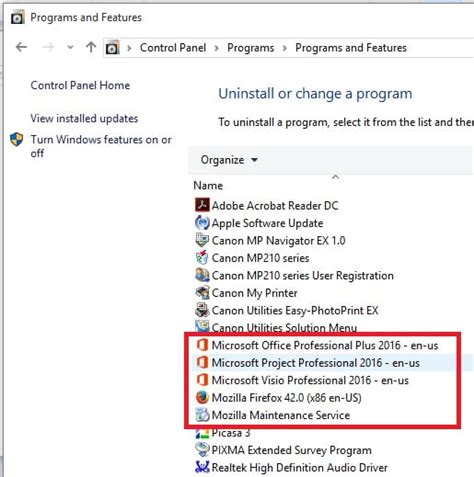Click Canon MP210 series User Registration icon
This screenshot has width=474, height=477.
pos(202,275)
